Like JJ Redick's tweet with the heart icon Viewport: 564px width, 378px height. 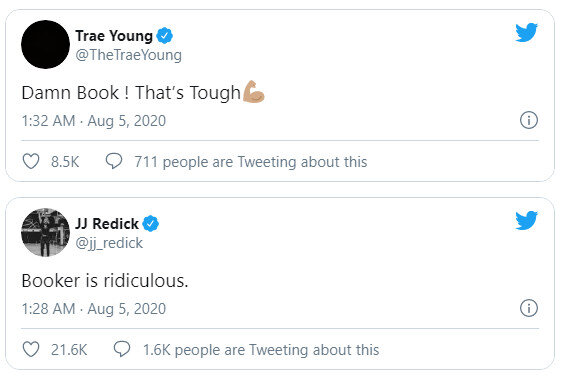tap(31, 349)
